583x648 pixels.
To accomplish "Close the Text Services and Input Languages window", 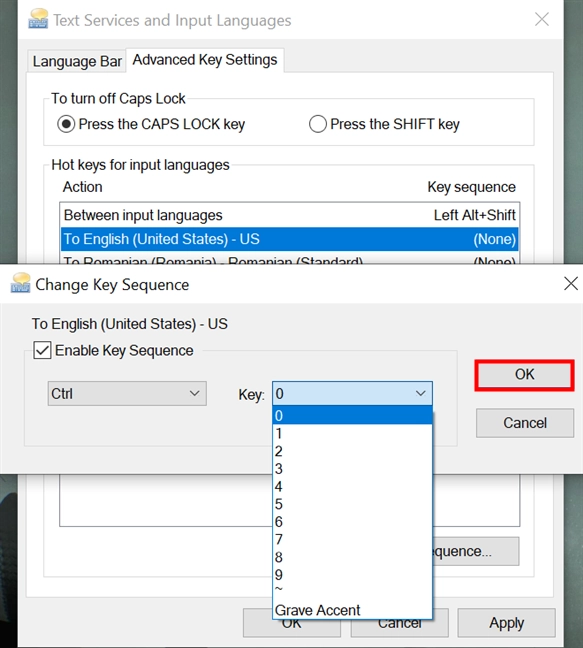I will 542,19.
